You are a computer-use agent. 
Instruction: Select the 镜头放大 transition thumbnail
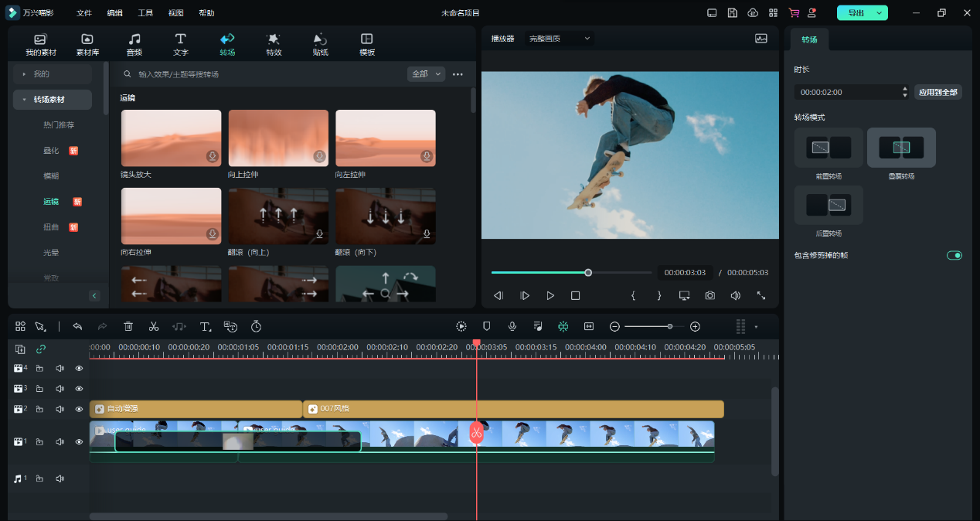coord(171,138)
